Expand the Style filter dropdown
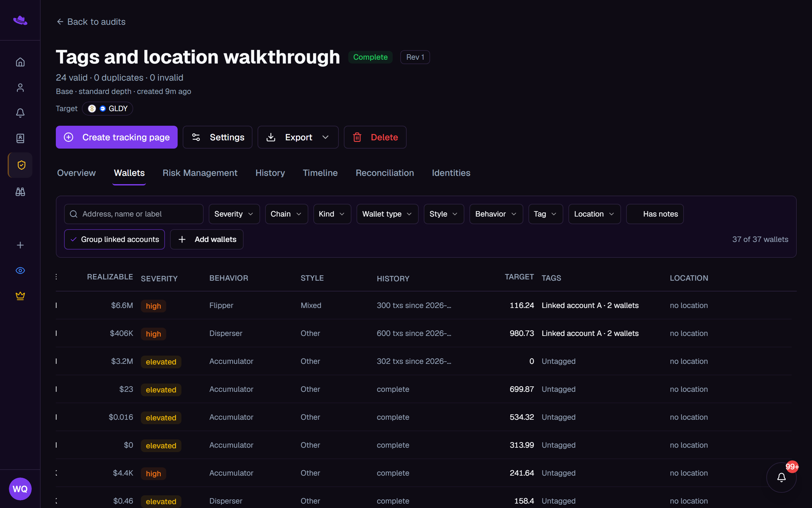812x508 pixels. point(444,214)
